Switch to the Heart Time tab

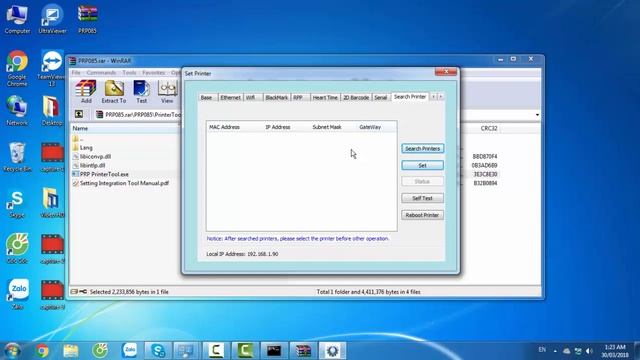point(325,98)
